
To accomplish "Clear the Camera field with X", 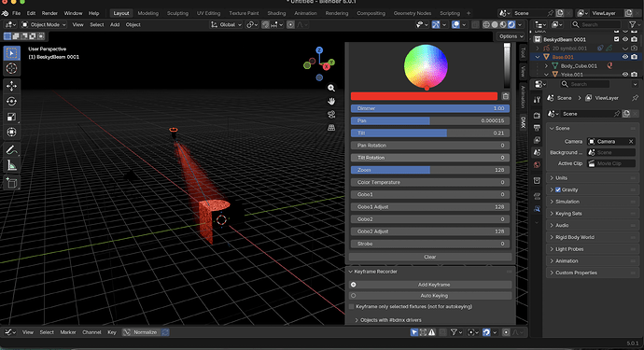I will coord(631,141).
